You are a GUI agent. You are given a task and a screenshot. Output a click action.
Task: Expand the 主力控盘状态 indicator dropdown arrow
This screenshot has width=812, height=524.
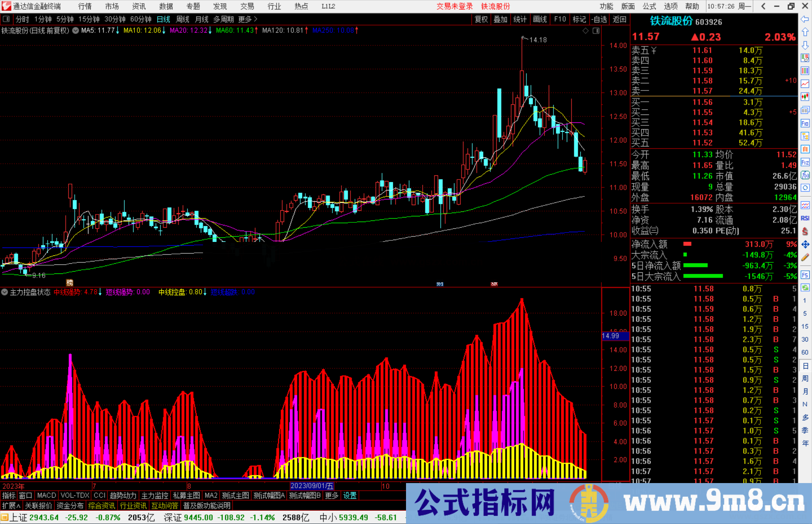(x=5, y=292)
